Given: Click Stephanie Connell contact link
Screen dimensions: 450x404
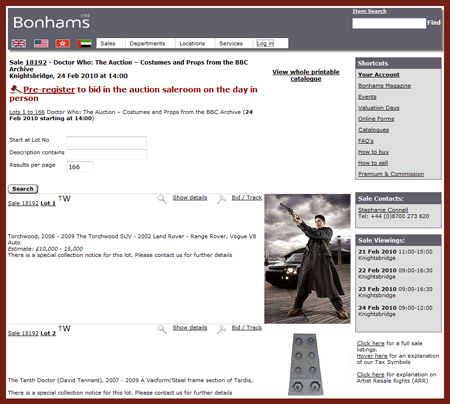Looking at the screenshot, I should [x=383, y=210].
